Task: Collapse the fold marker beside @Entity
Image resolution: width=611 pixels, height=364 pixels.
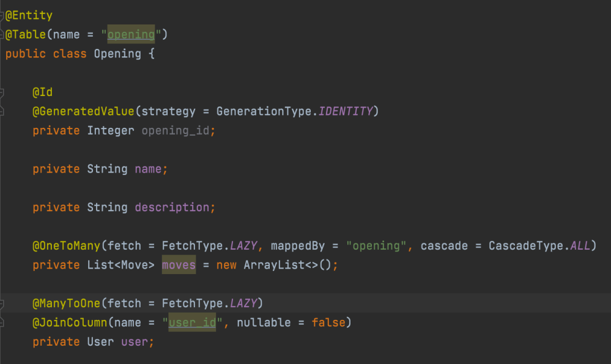Action: point(2,15)
